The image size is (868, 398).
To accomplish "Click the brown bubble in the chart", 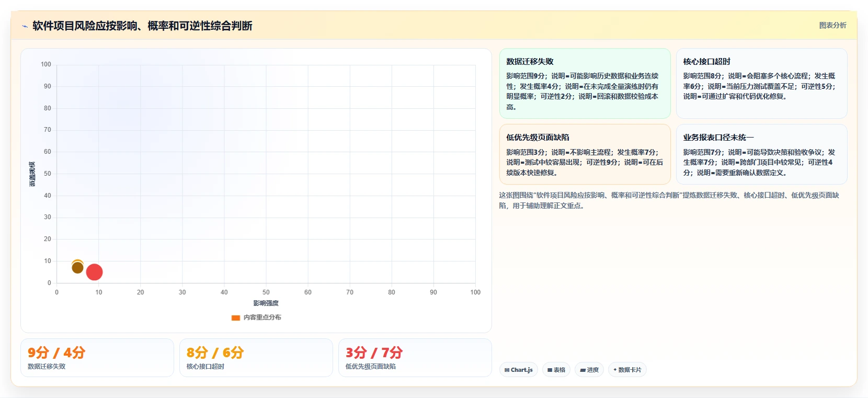I will pyautogui.click(x=77, y=268).
